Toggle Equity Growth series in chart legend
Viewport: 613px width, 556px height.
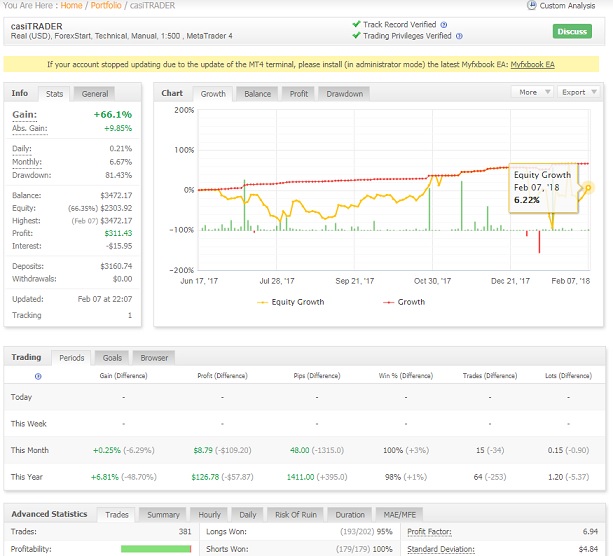click(290, 301)
